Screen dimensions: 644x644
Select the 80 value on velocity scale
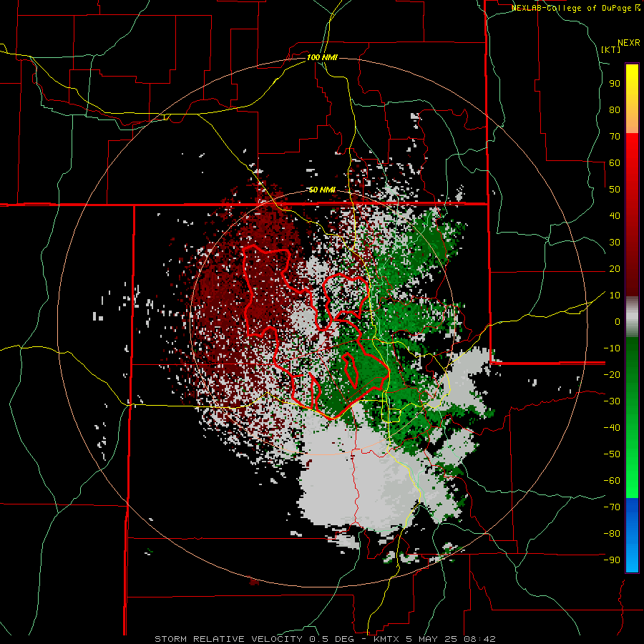point(615,110)
